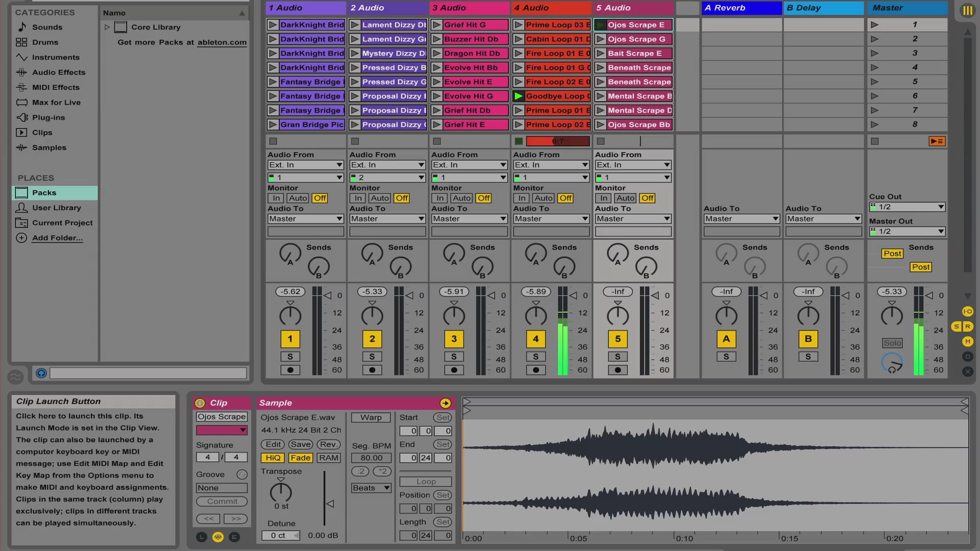This screenshot has width=980, height=551.
Task: Deactivate track 1 via activator button
Action: (290, 339)
